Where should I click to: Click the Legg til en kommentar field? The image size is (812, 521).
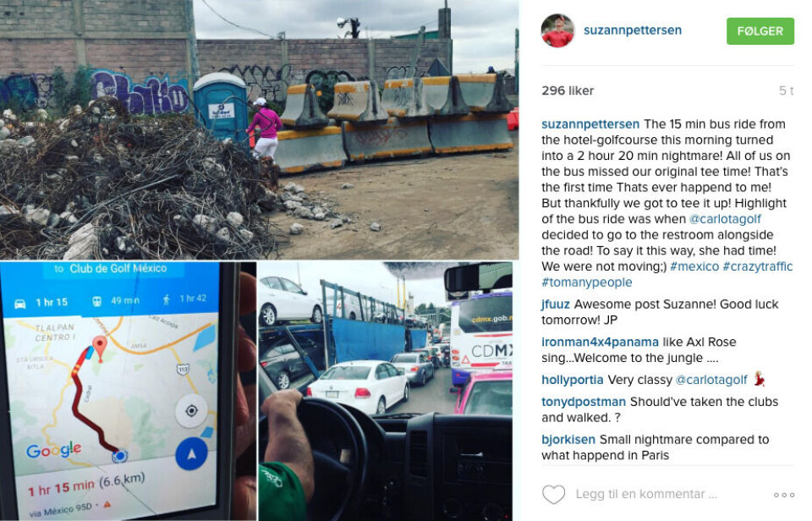646,494
